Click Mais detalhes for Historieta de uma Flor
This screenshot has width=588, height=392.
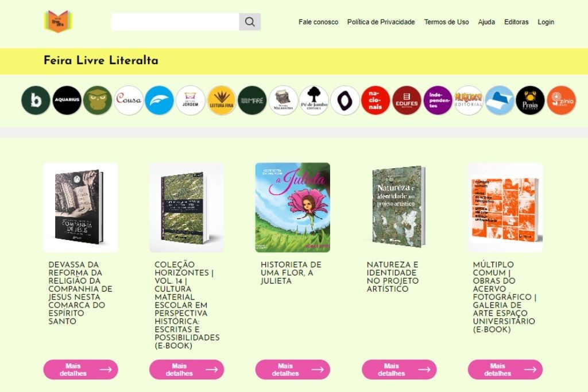(x=292, y=370)
